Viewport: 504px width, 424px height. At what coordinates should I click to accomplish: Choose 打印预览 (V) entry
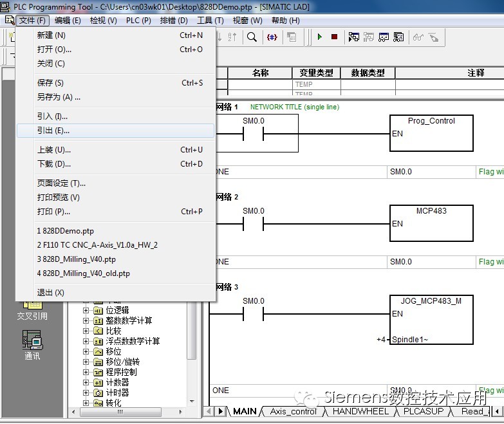click(116, 198)
